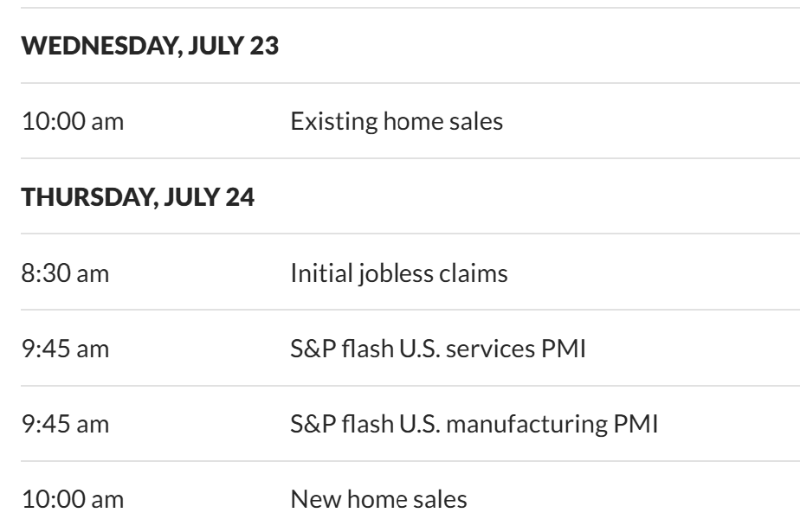
Task: Open Initial jobless claims report
Action: click(x=399, y=274)
